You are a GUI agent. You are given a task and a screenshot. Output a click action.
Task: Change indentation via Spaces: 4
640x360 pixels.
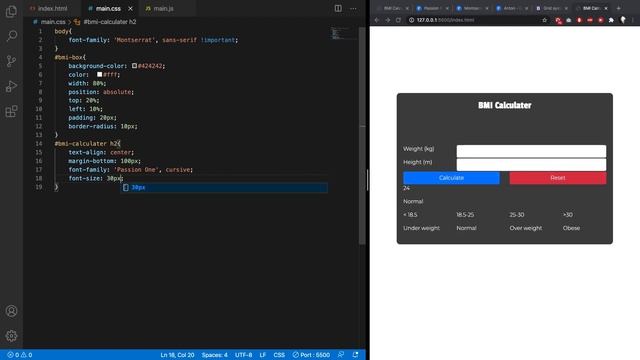point(214,355)
